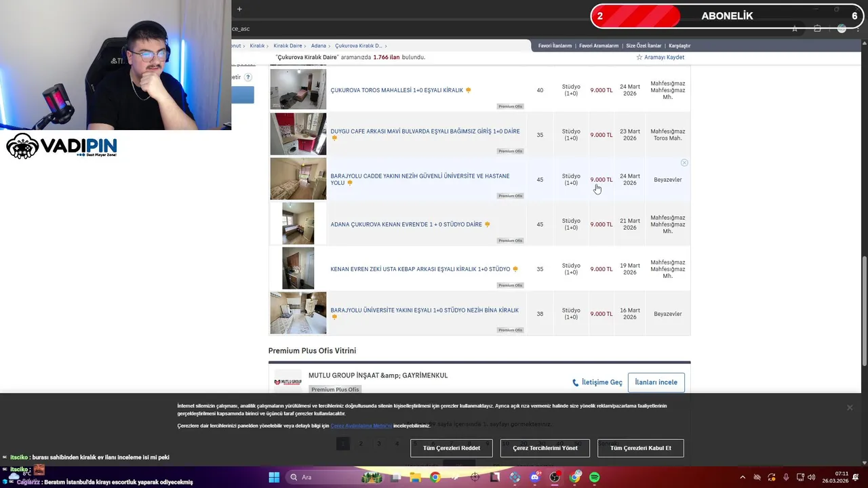View thumbnail of Barajyolu Üniversite Yakını listing
Screen dimensions: 868x488
click(x=298, y=313)
